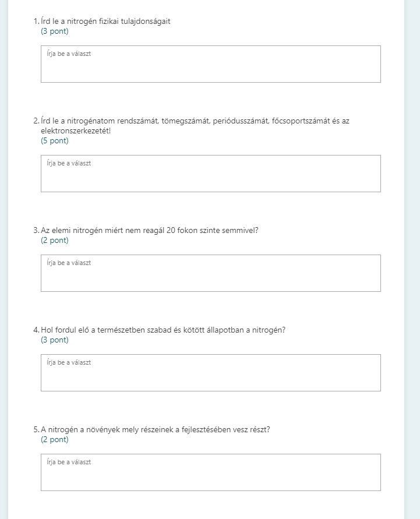The width and height of the screenshot is (420, 519).
Task: Click the '(2 pont)' label under question 5
Action: click(x=55, y=439)
